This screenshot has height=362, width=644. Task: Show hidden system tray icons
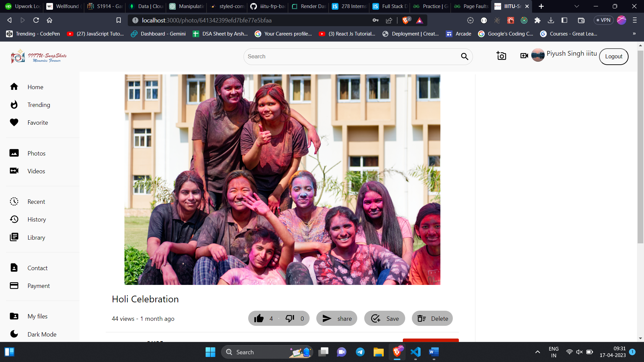[x=537, y=352]
